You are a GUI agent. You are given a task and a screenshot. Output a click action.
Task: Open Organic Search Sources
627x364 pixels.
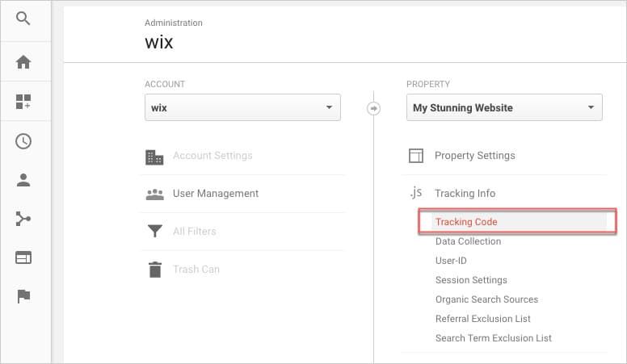coord(486,299)
